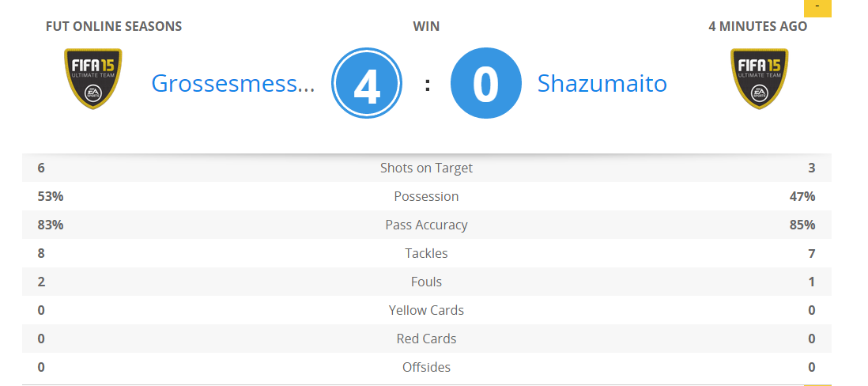Image resolution: width=868 pixels, height=386 pixels.
Task: Open the Shazumaito player profile link
Action: pos(602,84)
